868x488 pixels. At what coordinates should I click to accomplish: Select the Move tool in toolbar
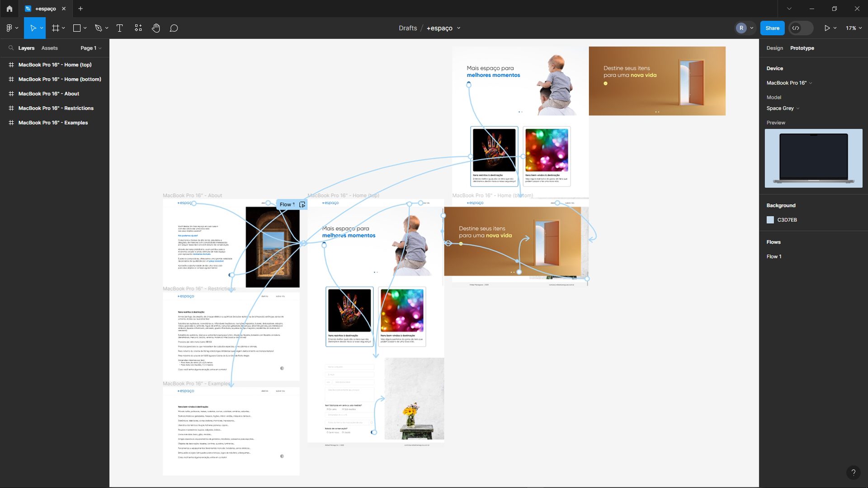pos(33,28)
